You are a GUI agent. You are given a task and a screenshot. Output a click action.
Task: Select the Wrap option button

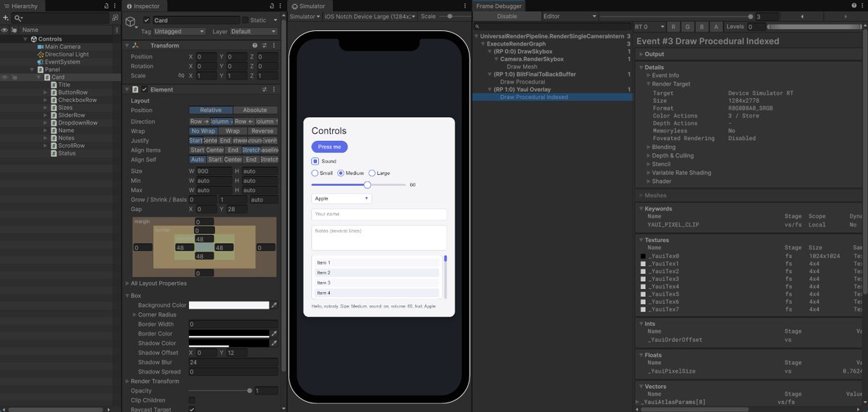pyautogui.click(x=232, y=132)
